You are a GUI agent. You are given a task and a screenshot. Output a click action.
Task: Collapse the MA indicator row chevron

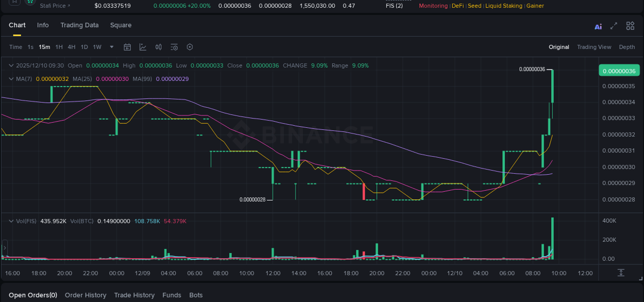10,79
